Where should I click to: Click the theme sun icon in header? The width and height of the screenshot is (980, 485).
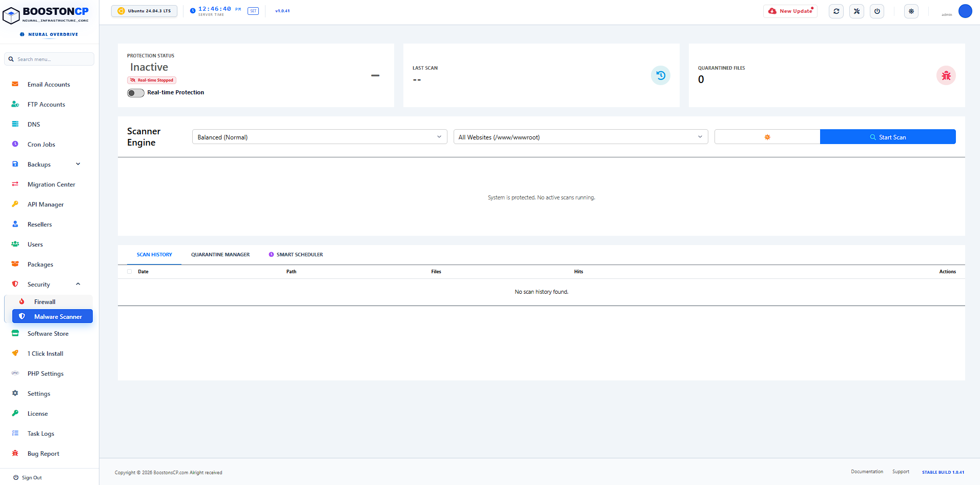(x=911, y=11)
